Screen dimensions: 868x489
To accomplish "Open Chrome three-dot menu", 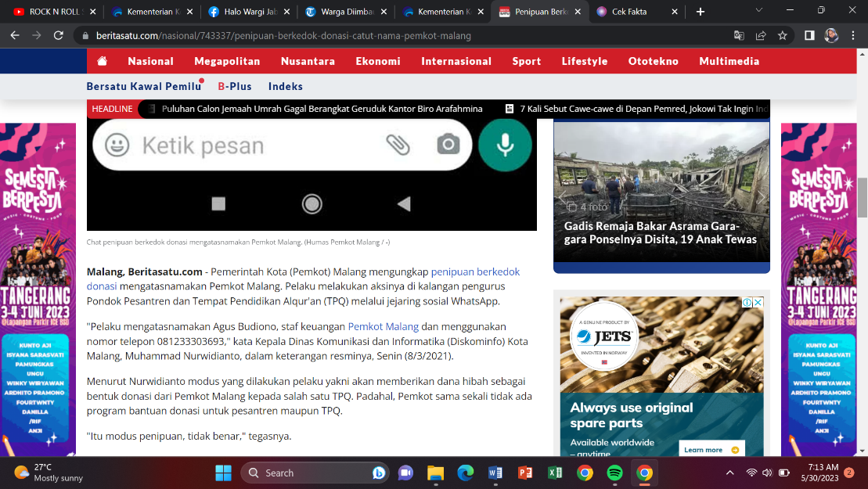I will pos(852,35).
